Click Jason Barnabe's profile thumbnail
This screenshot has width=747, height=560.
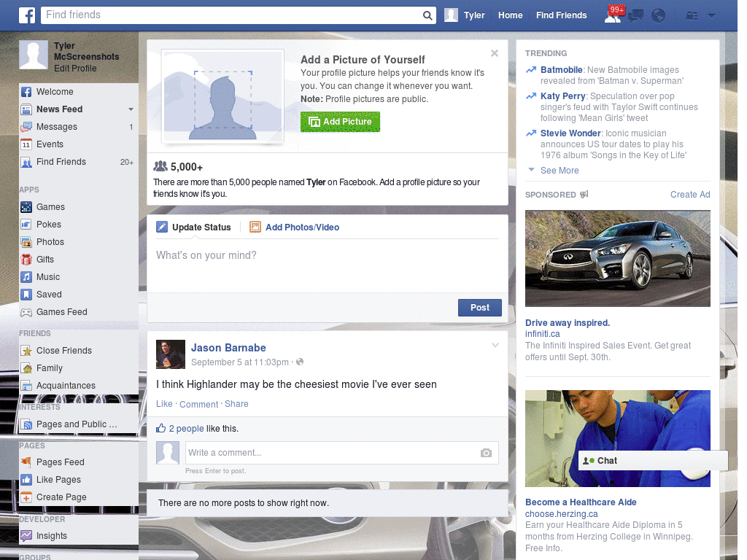click(171, 354)
